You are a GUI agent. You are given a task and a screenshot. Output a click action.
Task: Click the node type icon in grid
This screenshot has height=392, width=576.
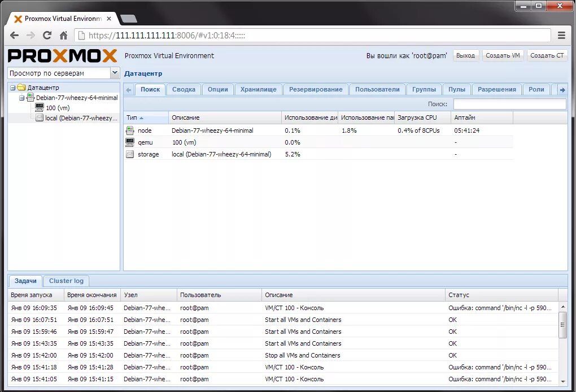click(130, 130)
